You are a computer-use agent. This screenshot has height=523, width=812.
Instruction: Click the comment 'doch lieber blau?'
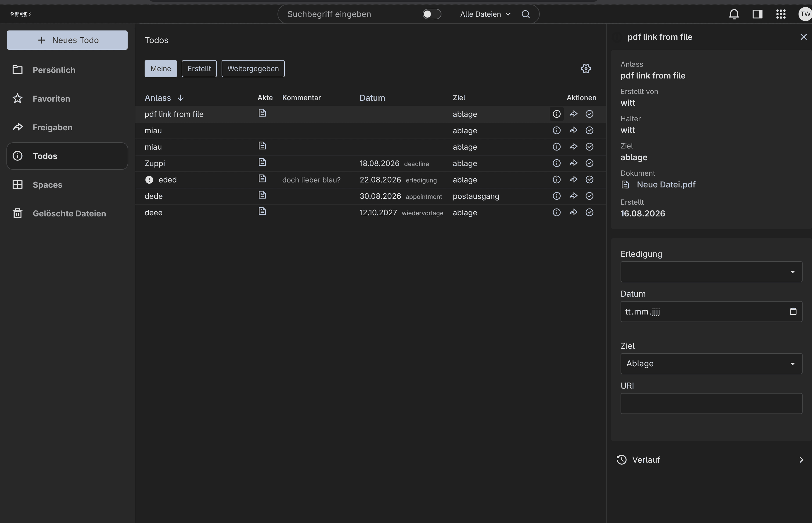[311, 180]
